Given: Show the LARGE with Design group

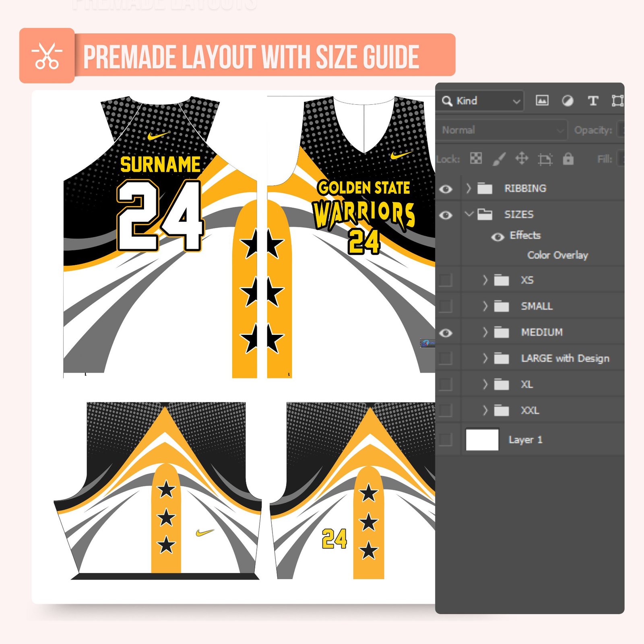Looking at the screenshot, I should click(x=446, y=358).
